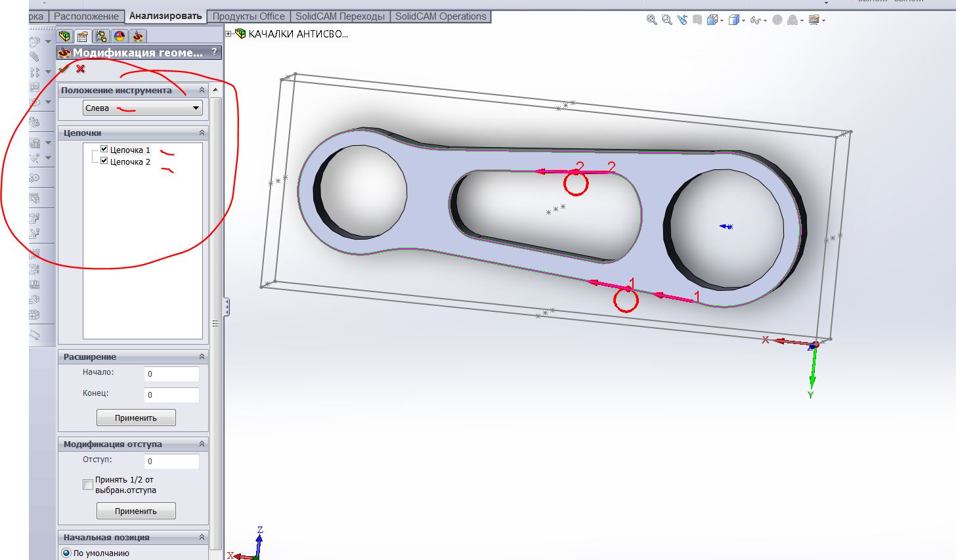Open the Display Style dropdown arrow
Viewport: 956px width, 560px height.
pyautogui.click(x=744, y=21)
